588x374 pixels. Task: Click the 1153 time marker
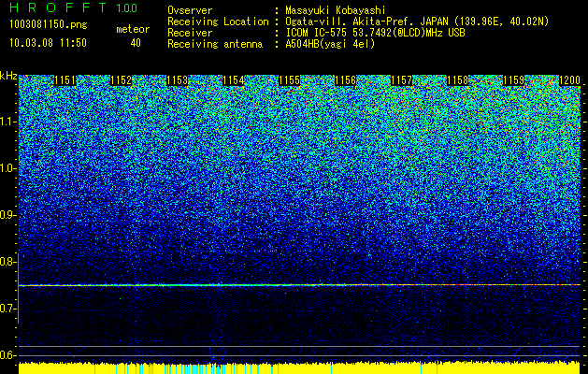177,80
